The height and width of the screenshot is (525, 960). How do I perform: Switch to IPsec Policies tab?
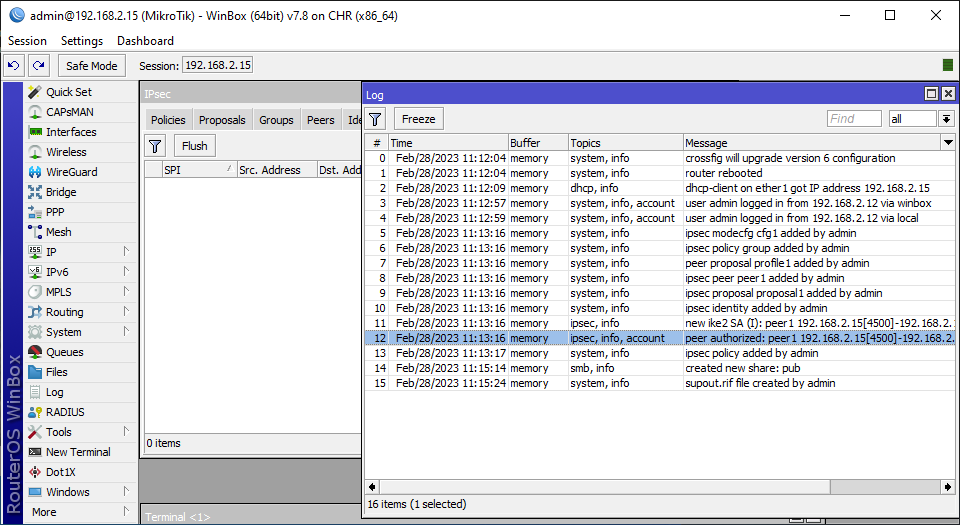pyautogui.click(x=168, y=120)
